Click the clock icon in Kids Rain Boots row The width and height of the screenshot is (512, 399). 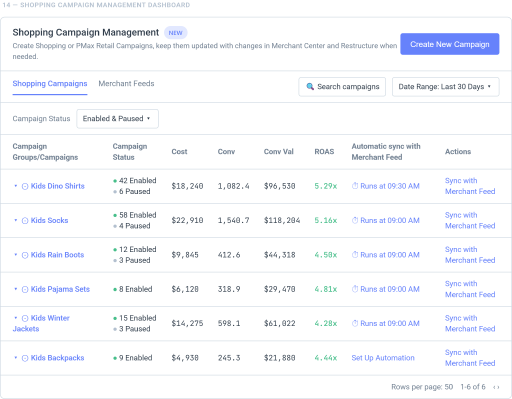(x=355, y=255)
